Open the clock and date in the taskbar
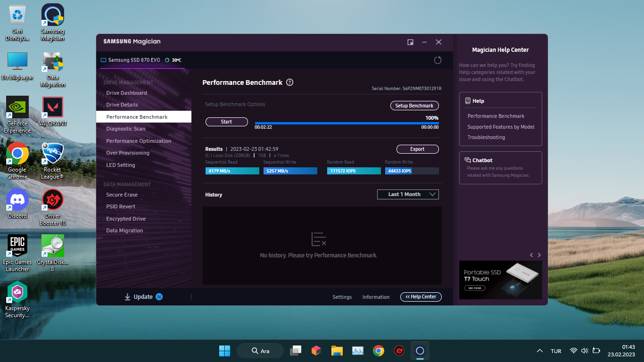644x362 pixels. pos(621,351)
